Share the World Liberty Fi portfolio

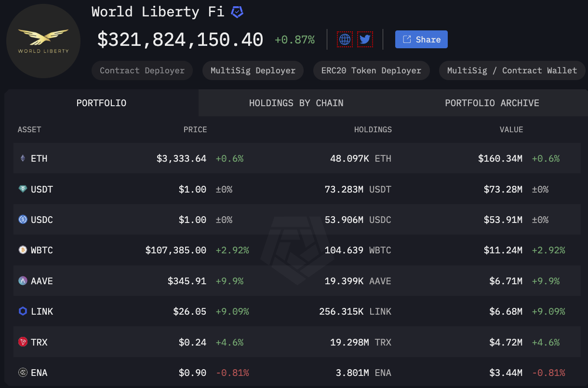pos(421,40)
